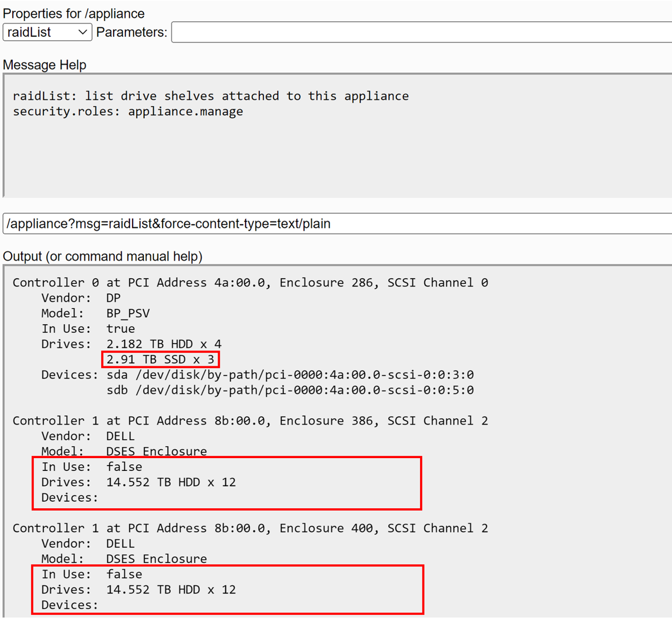Click the security.roles: appliance.manage line
672x620 pixels.
[x=128, y=112]
